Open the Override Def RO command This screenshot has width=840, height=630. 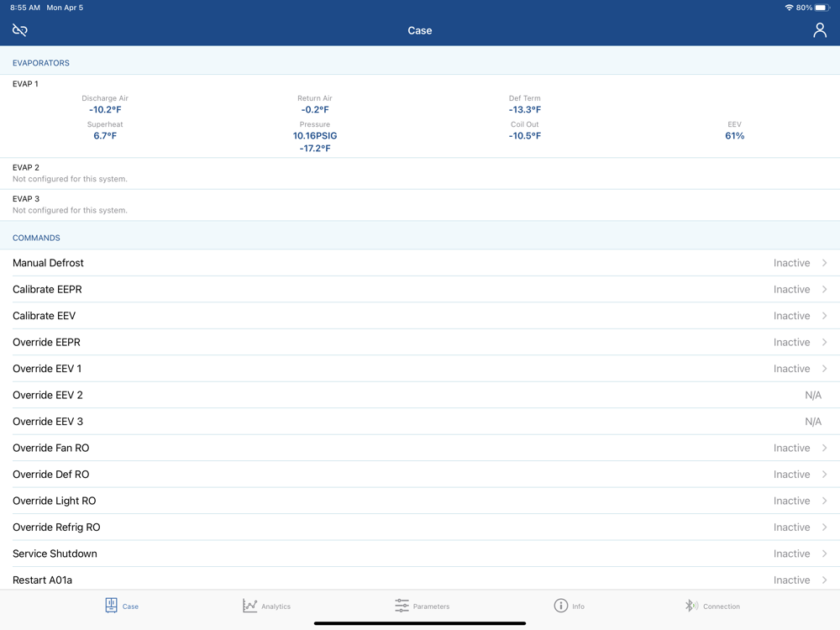click(x=420, y=474)
